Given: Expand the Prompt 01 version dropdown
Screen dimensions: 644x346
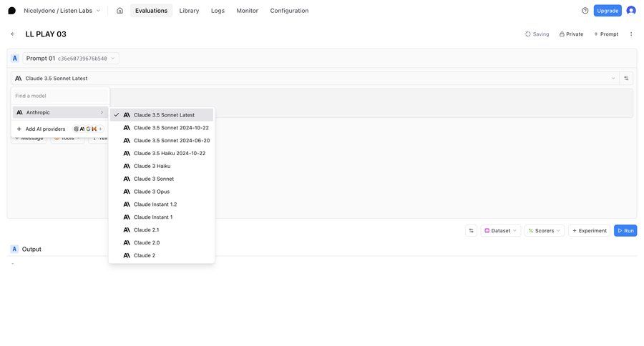Looking at the screenshot, I should pos(71,59).
